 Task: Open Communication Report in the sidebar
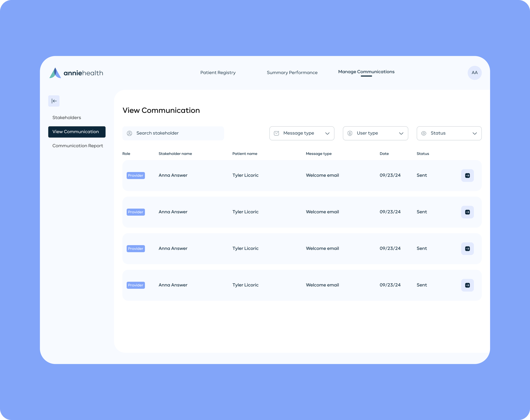78,146
